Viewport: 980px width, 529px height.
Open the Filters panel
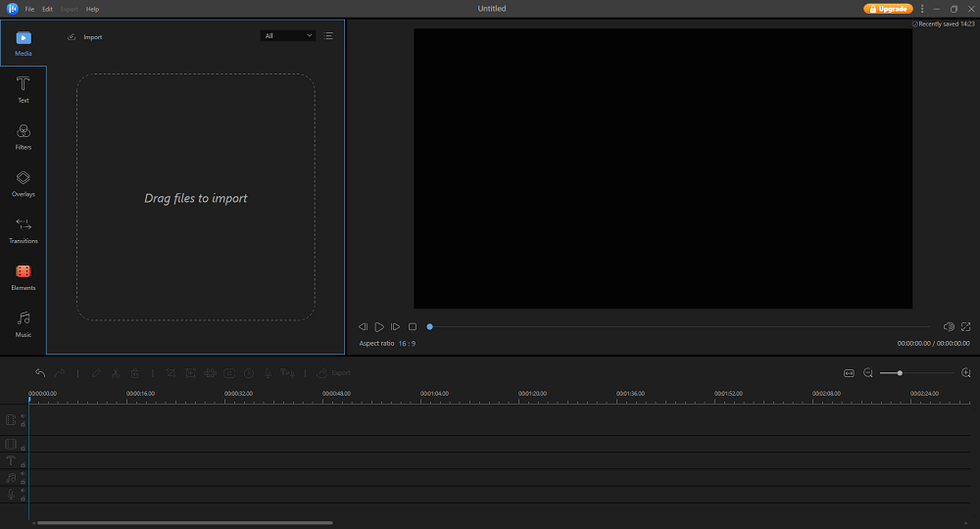(x=23, y=136)
